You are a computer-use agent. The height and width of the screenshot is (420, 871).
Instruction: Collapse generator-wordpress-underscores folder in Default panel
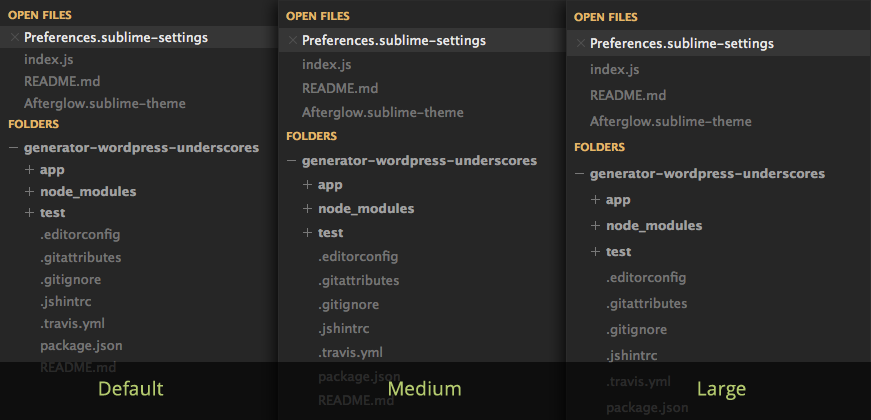(x=13, y=148)
